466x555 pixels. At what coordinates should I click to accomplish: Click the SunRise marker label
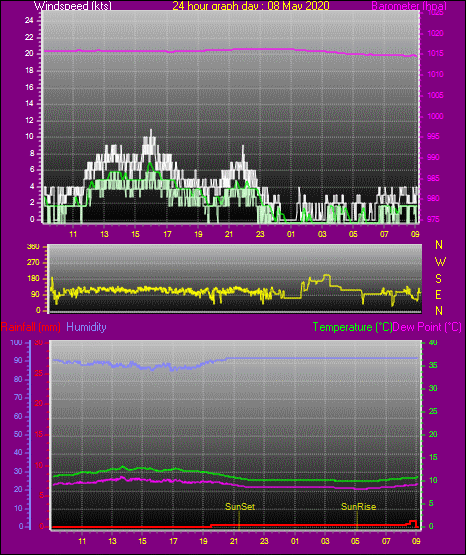tap(358, 507)
